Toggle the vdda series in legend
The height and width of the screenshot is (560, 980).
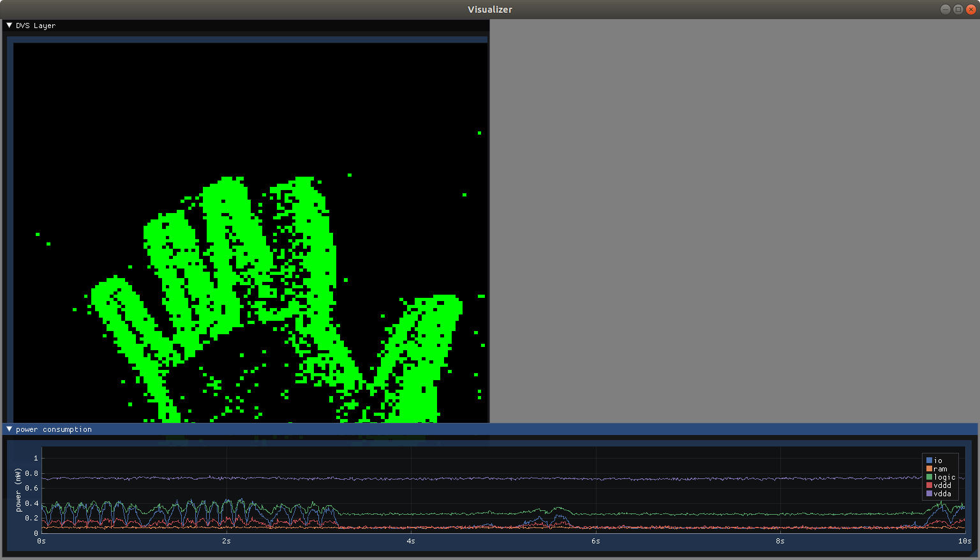(x=939, y=494)
